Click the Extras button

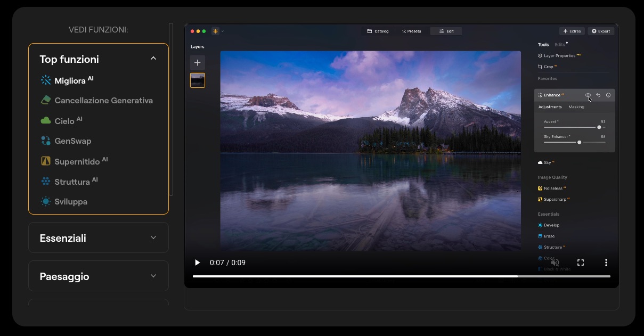tap(572, 31)
